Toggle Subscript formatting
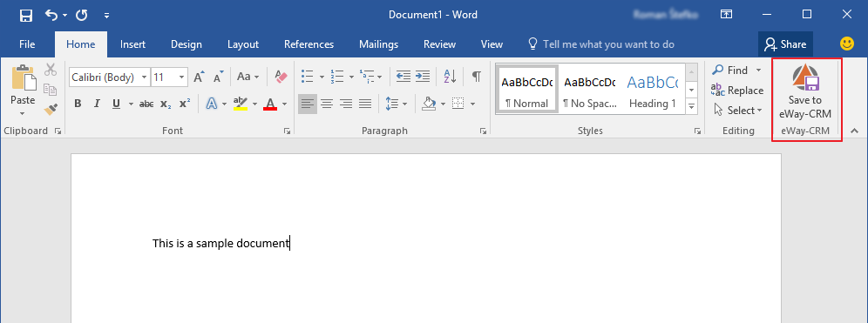Image resolution: width=868 pixels, height=323 pixels. 165,104
